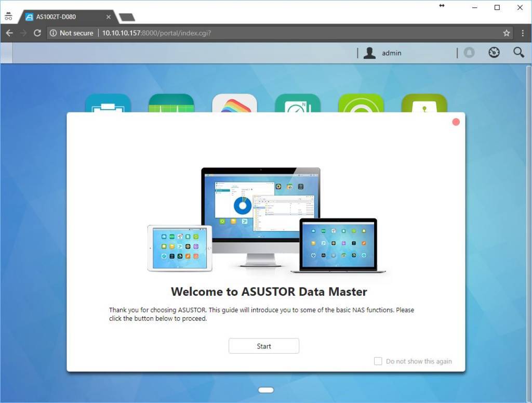Image resolution: width=532 pixels, height=403 pixels.
Task: Close the welcome dialog with red dot
Action: (x=456, y=122)
